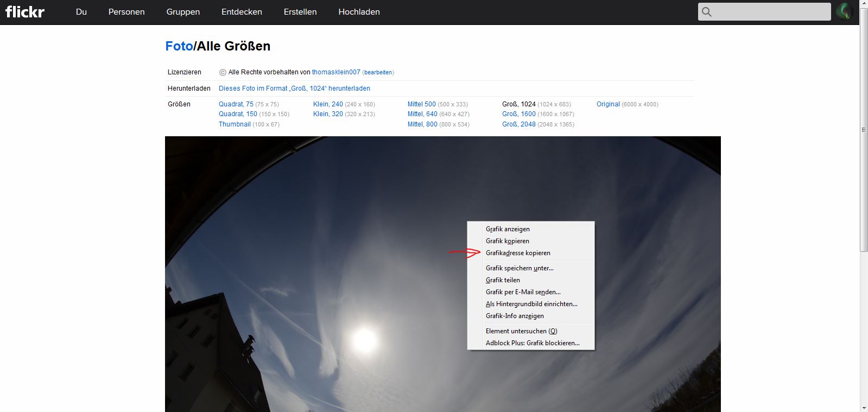
Task: Click the copyright symbol icon
Action: (x=223, y=72)
